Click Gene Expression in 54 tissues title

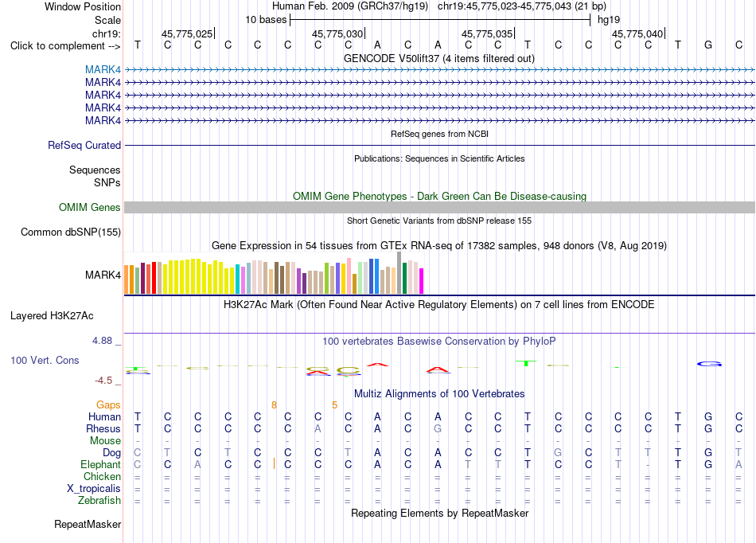click(439, 246)
